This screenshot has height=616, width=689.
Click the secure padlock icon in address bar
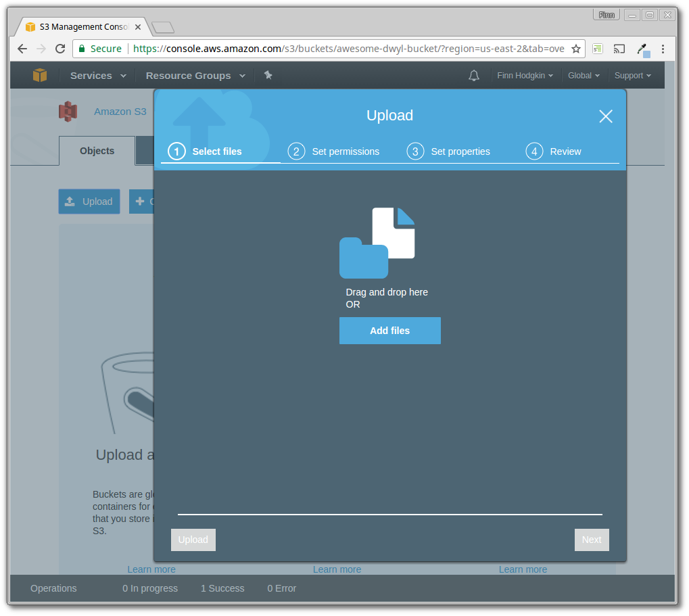point(81,49)
